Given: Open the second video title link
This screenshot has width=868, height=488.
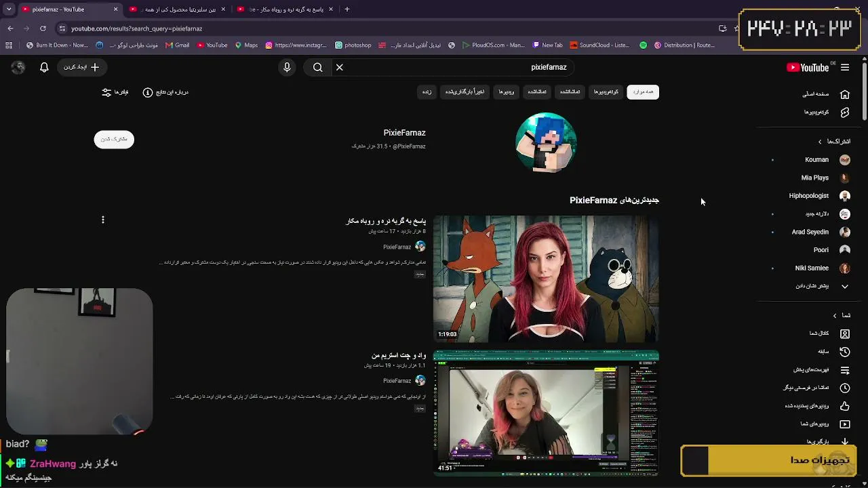Looking at the screenshot, I should (399, 355).
